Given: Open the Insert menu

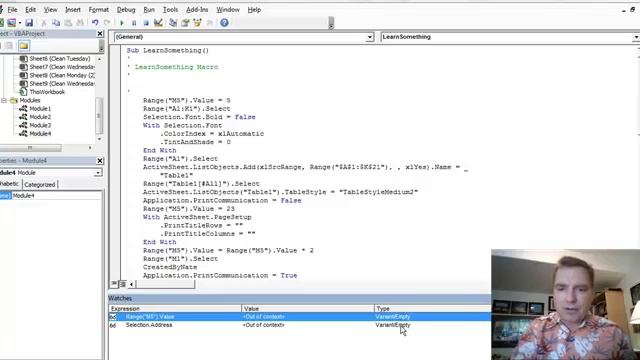Looking at the screenshot, I should (x=73, y=9).
